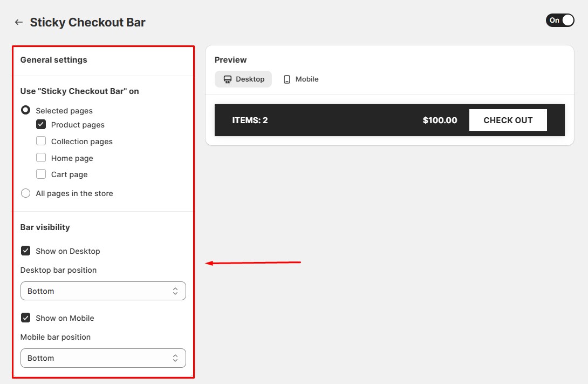
Task: Select the Selected pages radio button
Action: [x=25, y=110]
